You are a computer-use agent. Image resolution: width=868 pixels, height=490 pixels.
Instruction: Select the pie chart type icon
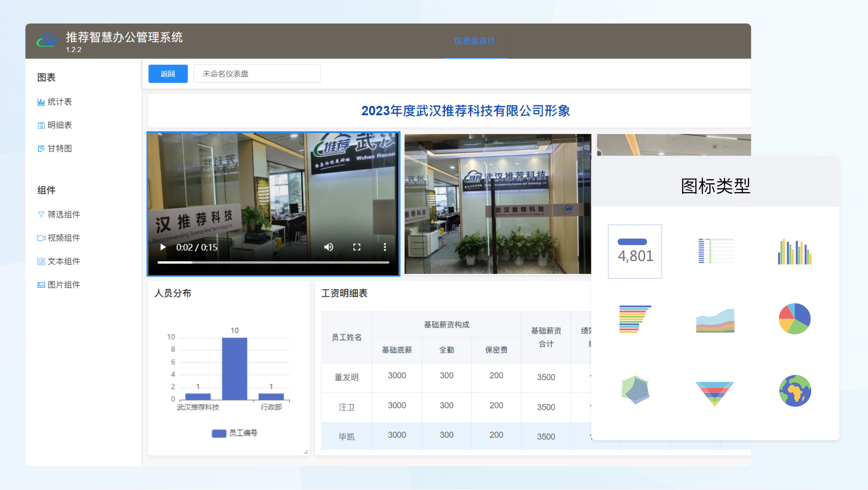click(x=794, y=319)
